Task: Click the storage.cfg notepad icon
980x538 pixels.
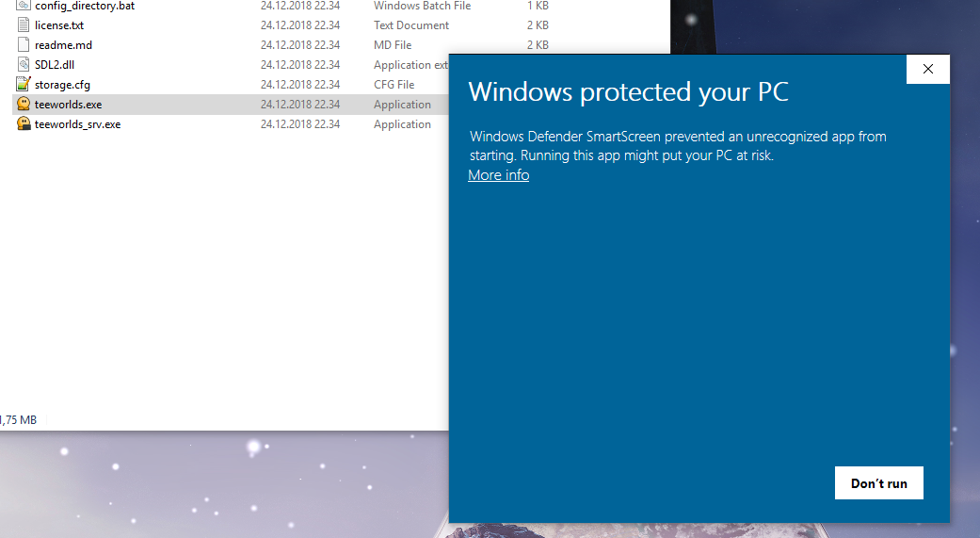Action: tap(24, 85)
